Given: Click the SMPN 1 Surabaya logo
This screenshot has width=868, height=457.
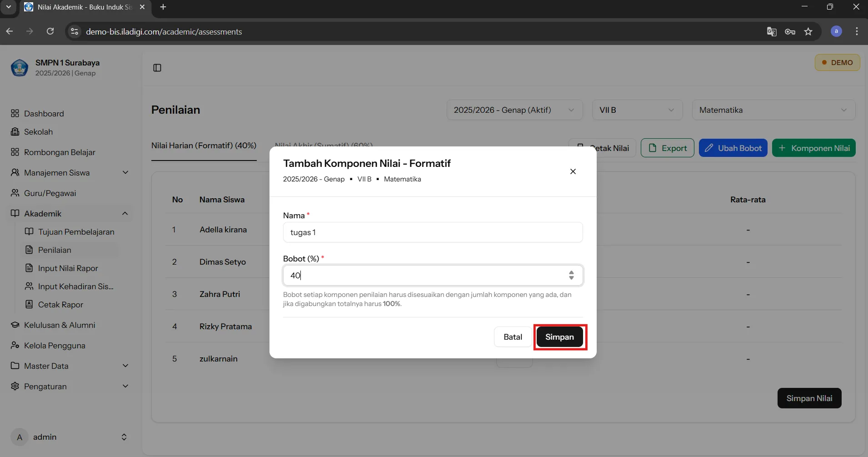Looking at the screenshot, I should (20, 68).
